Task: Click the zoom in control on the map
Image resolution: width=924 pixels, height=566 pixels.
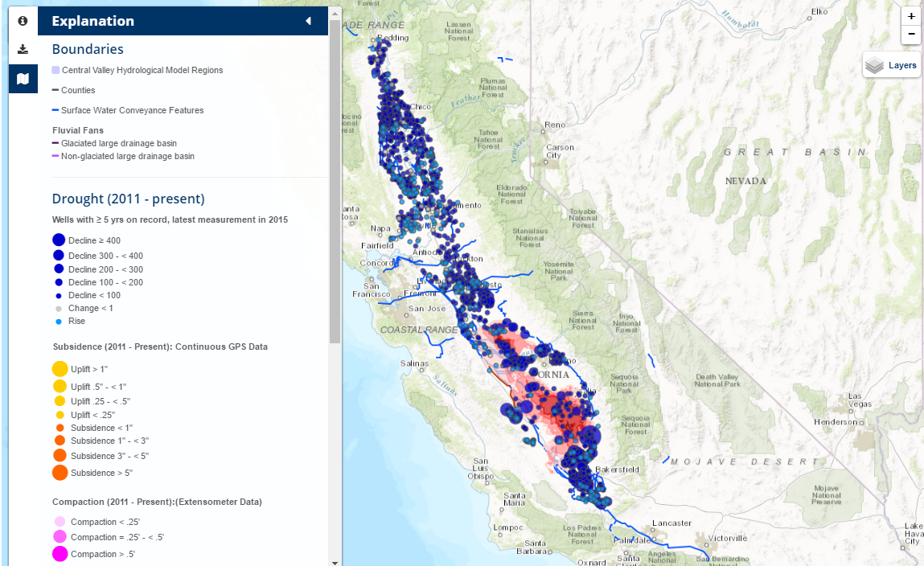Action: pos(910,16)
